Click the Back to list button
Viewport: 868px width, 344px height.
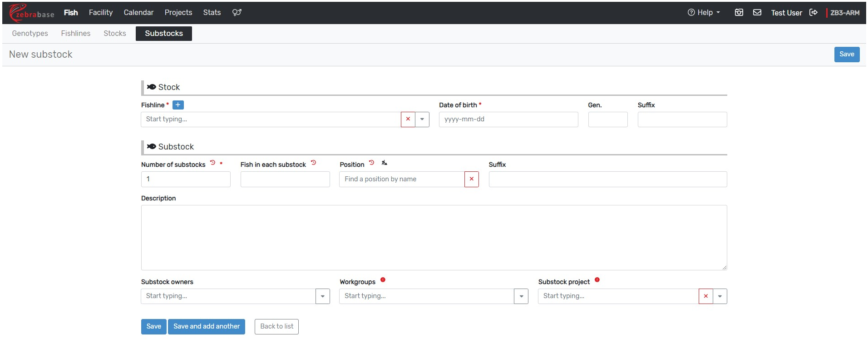tap(276, 326)
